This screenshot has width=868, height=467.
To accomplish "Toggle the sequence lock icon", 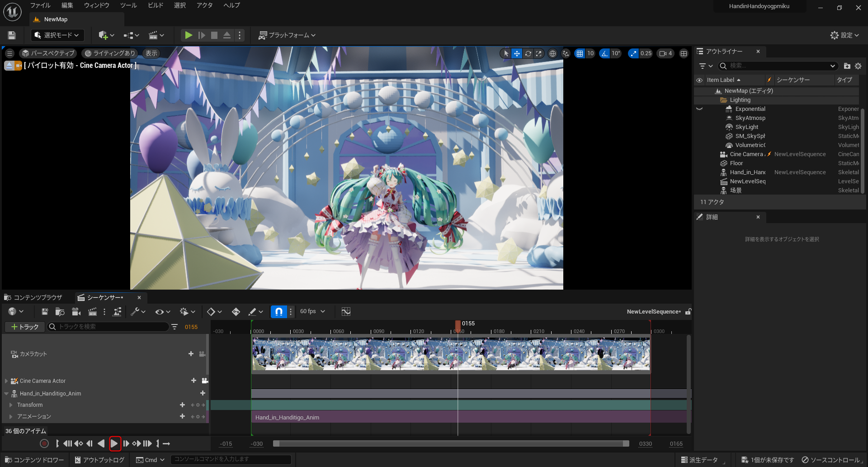I will click(688, 312).
